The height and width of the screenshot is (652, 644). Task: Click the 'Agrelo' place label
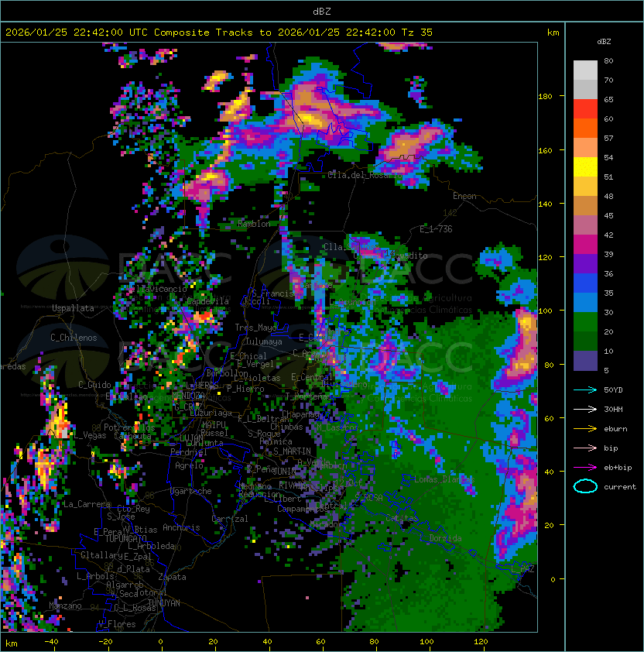tap(189, 465)
